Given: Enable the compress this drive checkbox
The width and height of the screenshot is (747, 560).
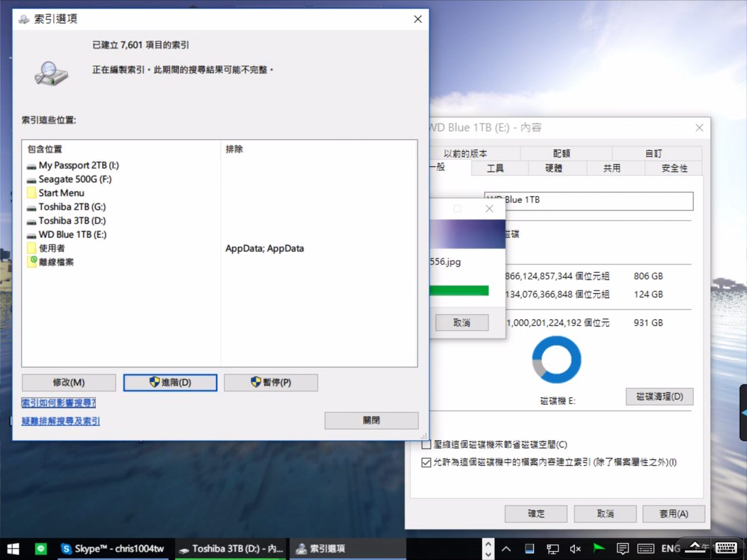Looking at the screenshot, I should click(426, 444).
